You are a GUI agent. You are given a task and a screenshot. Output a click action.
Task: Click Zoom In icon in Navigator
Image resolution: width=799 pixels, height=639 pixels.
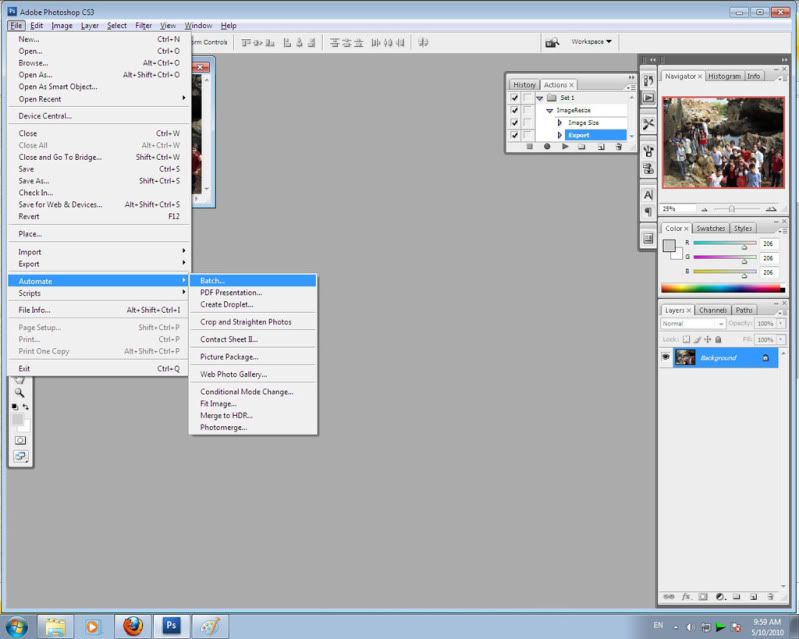[770, 209]
